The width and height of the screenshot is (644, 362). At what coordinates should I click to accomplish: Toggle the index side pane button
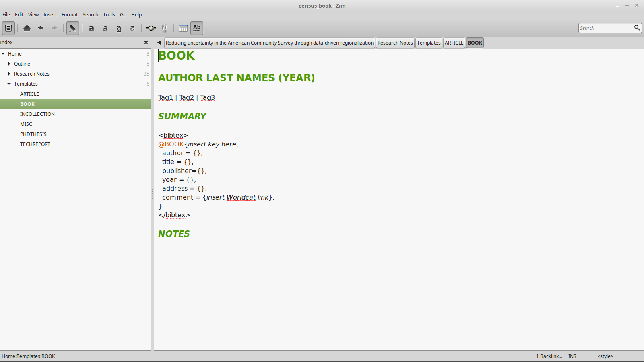click(8, 28)
